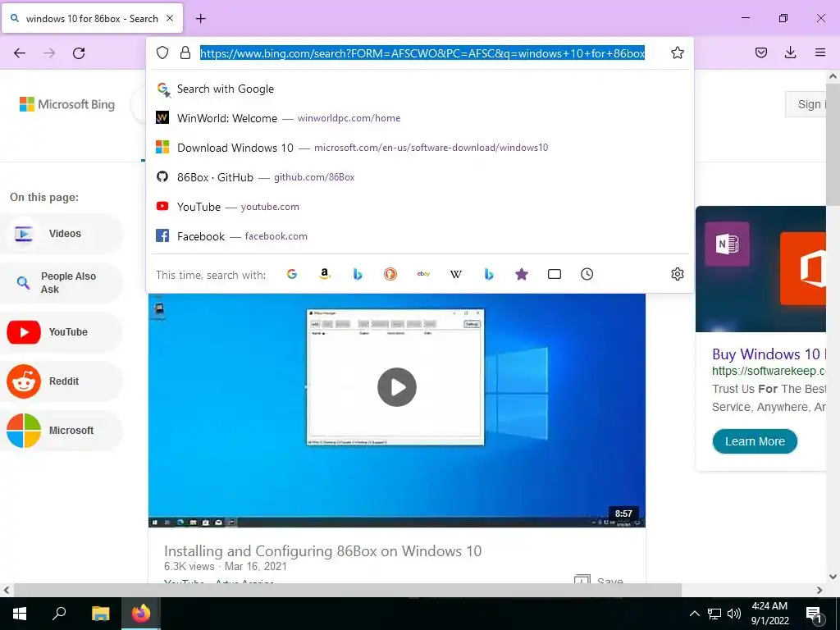The image size is (840, 630).
Task: Filter by YouTube in sidebar
Action: pos(62,332)
